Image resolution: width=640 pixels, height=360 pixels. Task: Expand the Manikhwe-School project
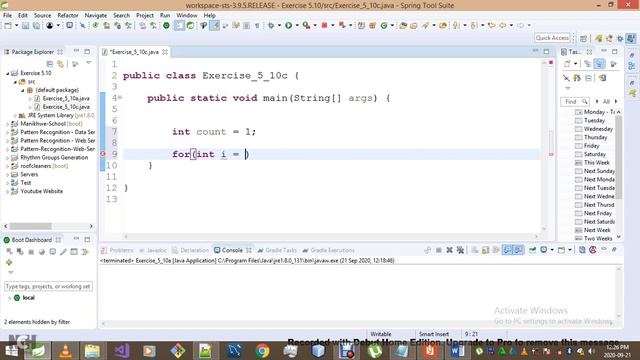click(7, 124)
